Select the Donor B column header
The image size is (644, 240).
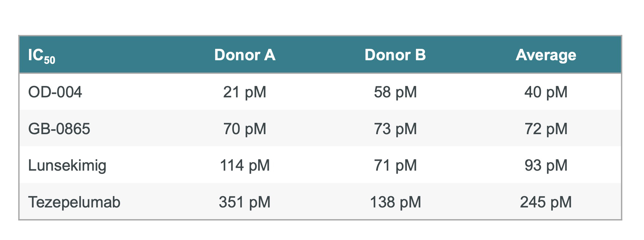click(x=395, y=55)
